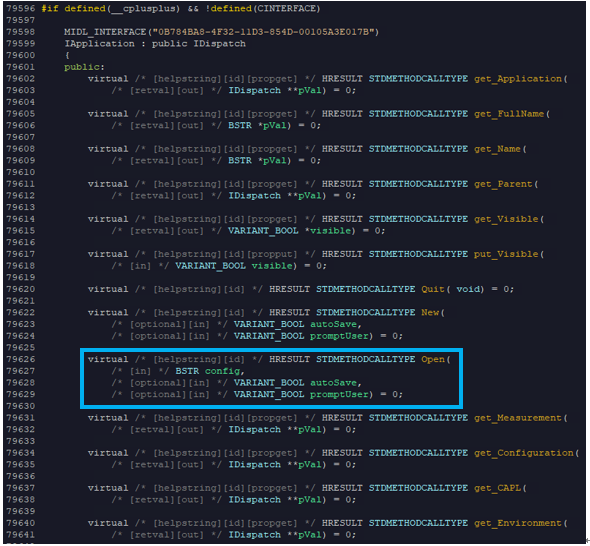Click the opening brace on line 79600
The width and height of the screenshot is (590, 546).
[x=67, y=55]
